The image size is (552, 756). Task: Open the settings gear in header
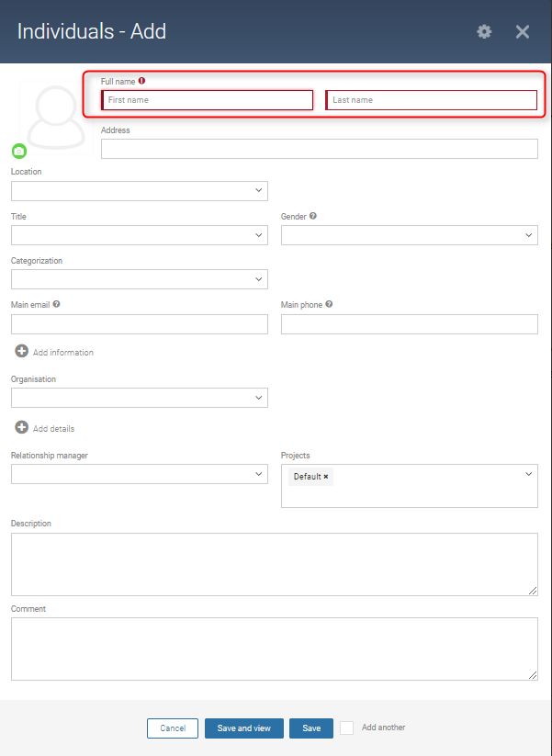[484, 32]
